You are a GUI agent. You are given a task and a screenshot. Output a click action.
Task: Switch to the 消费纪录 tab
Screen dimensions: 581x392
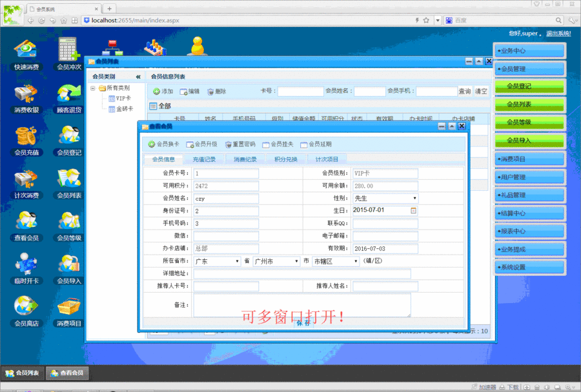[x=245, y=159]
